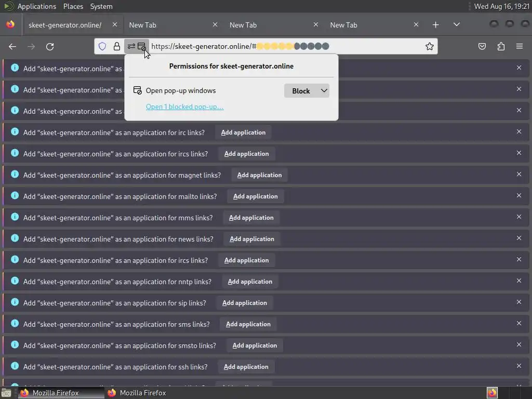This screenshot has height=399, width=532.
Task: Add application for ssh links
Action: 246,367
